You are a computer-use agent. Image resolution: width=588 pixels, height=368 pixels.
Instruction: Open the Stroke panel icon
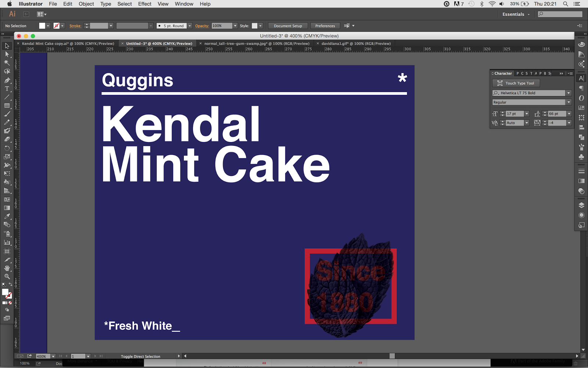point(581,171)
